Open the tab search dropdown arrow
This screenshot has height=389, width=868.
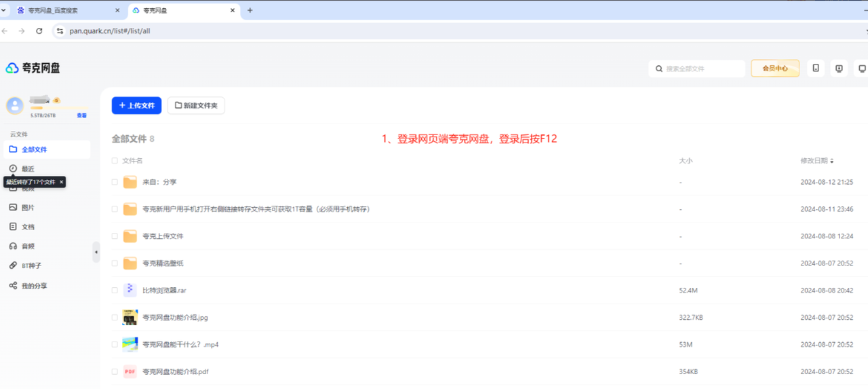(x=3, y=10)
